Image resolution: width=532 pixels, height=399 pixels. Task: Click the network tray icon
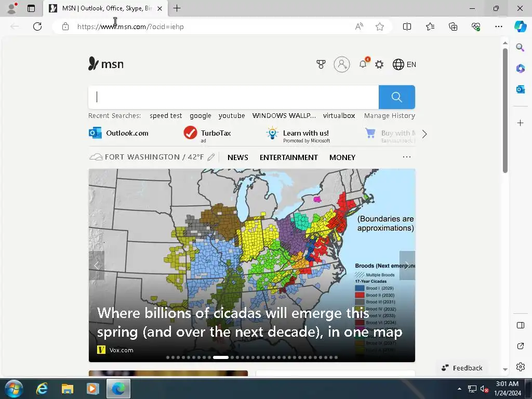coord(472,389)
